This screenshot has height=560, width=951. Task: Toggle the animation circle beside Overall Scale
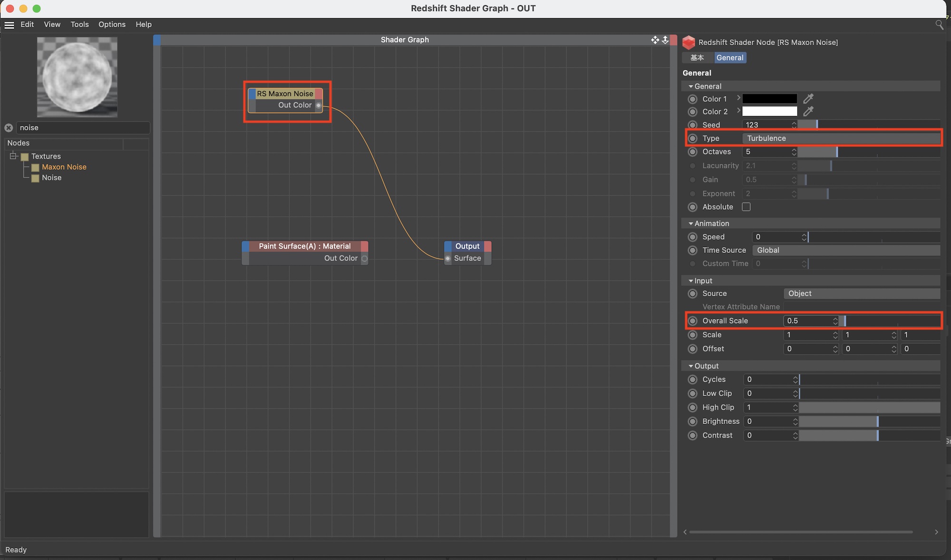(x=692, y=321)
